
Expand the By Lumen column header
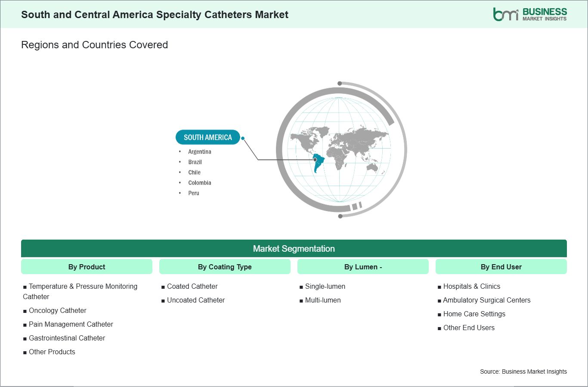point(363,266)
